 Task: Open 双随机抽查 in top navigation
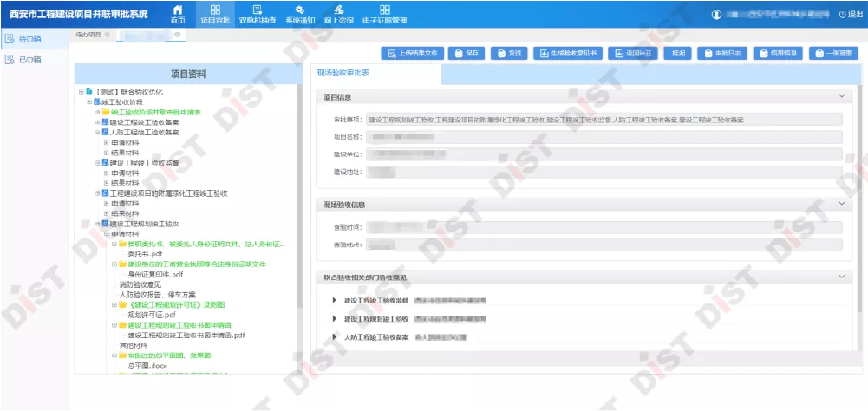[258, 13]
